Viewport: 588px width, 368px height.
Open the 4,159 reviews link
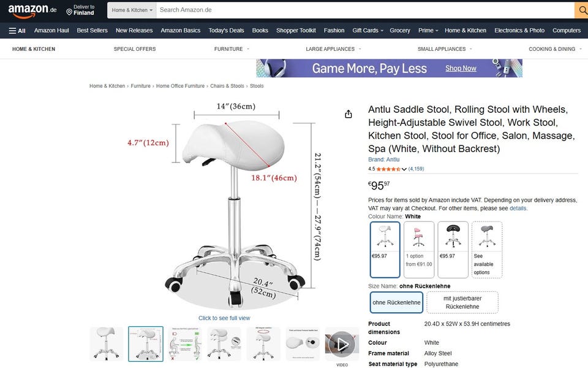416,169
